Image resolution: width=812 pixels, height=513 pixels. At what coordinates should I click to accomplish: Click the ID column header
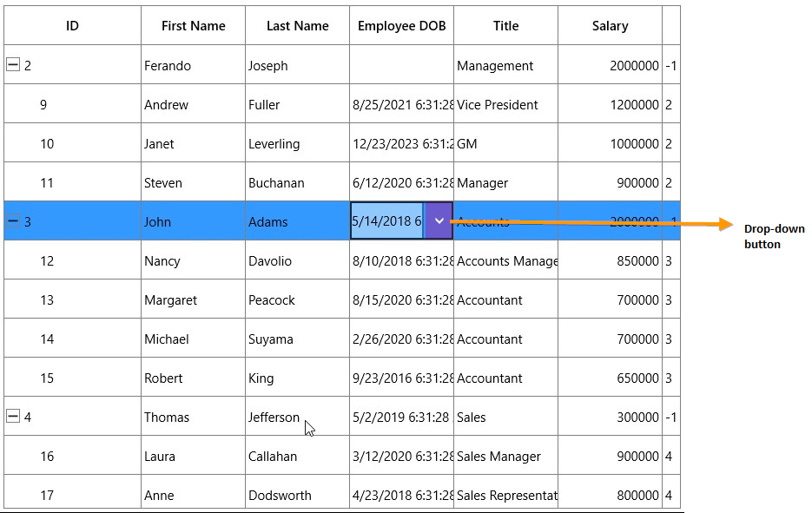pos(72,25)
